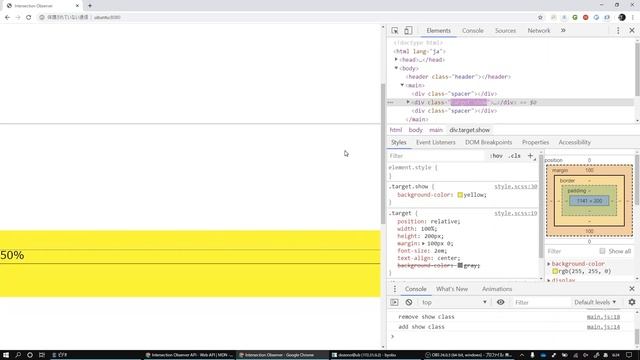The height and width of the screenshot is (360, 640).
Task: Select the header class="header" element row
Action: (458, 77)
